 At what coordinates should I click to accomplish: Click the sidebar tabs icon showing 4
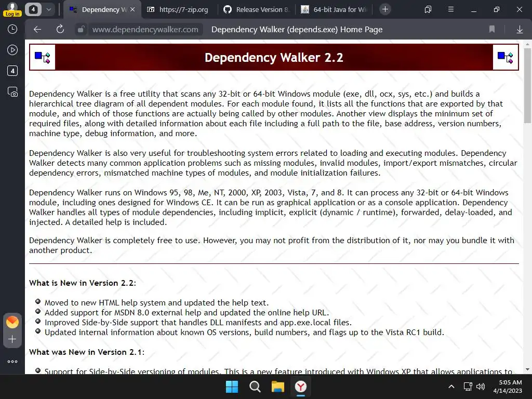(x=12, y=71)
